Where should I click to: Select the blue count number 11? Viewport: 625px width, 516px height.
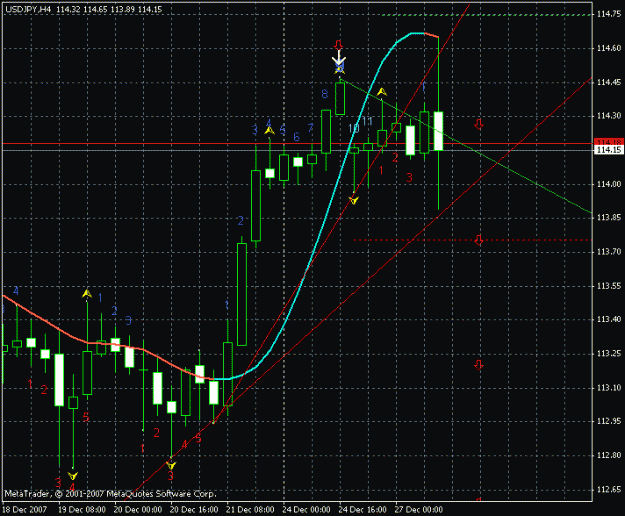point(367,121)
